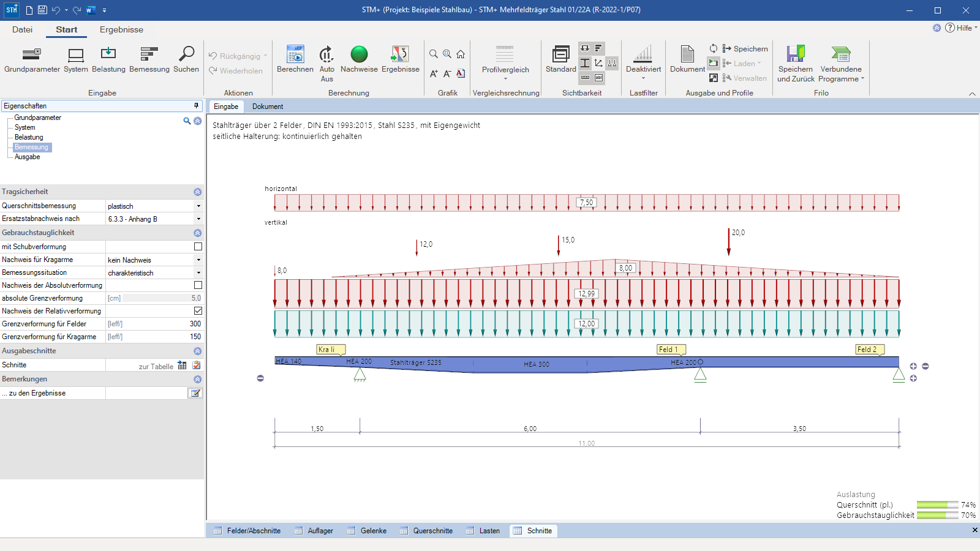Enable 'Nachweis der Absolutverformung' checkbox

point(198,285)
